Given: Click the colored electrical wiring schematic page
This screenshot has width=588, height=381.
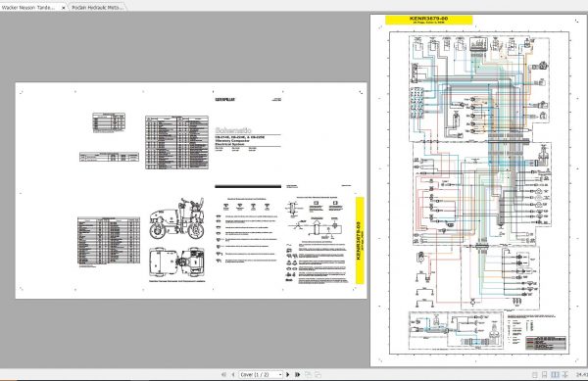Looking at the screenshot, I should tap(478, 190).
